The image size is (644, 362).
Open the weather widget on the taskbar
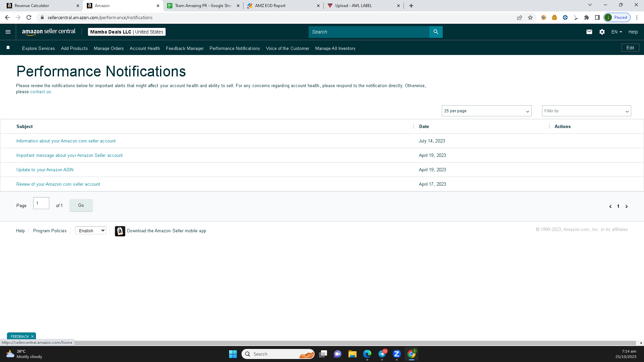pyautogui.click(x=24, y=354)
